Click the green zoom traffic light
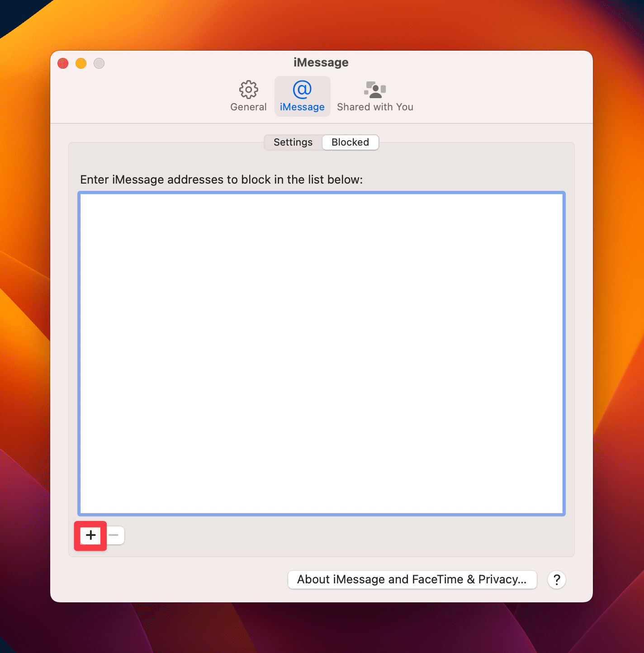The width and height of the screenshot is (644, 653). (x=99, y=63)
